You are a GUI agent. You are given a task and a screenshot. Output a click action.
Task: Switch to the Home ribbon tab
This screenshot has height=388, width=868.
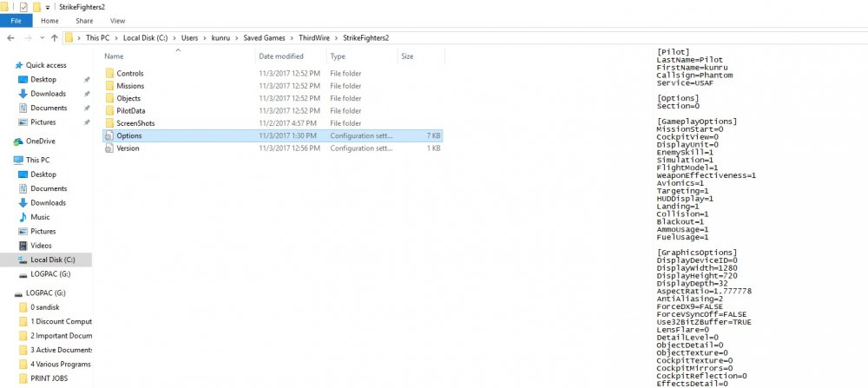point(49,21)
